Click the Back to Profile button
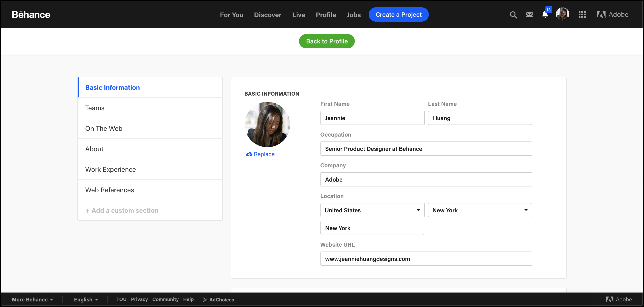Viewport: 644px width, 307px height. (x=326, y=41)
